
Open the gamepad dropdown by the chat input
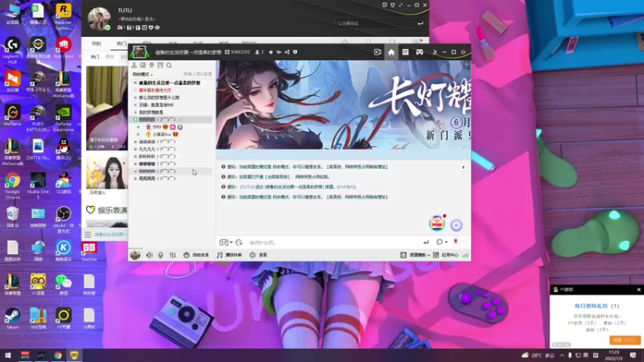(226, 243)
